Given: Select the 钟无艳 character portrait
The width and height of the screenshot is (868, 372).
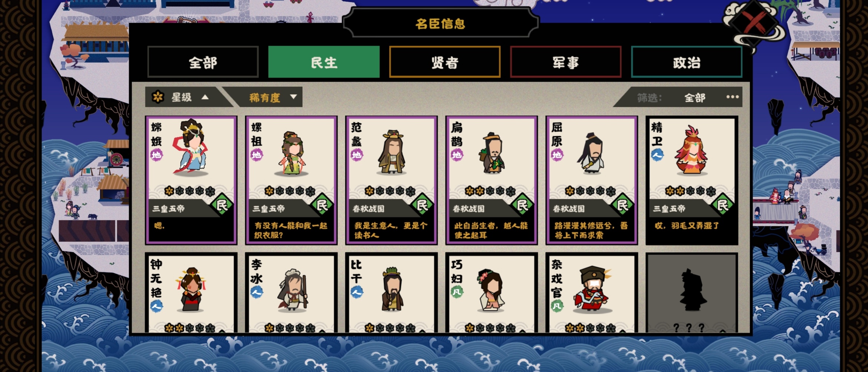Looking at the screenshot, I should point(191,290).
